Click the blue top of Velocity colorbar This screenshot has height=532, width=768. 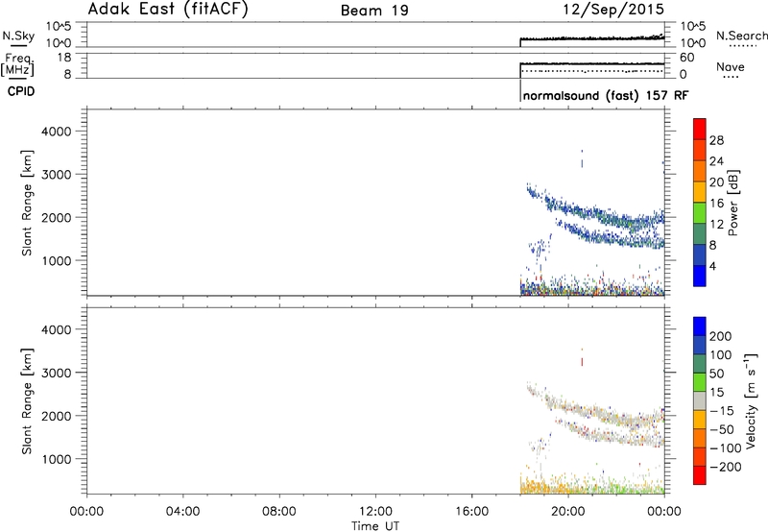pos(700,326)
